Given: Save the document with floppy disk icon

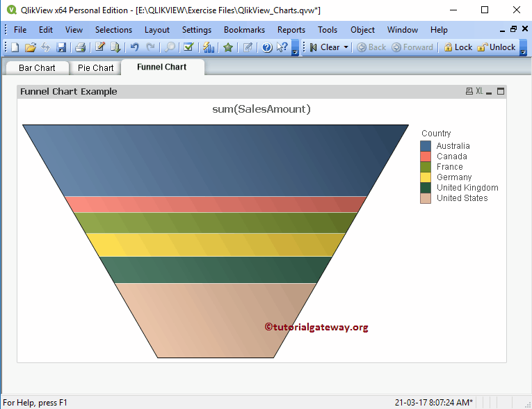Looking at the screenshot, I should 61,47.
